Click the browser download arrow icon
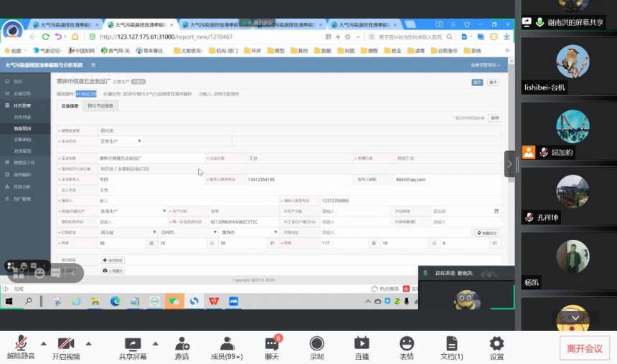The width and height of the screenshot is (617, 364). pos(507,37)
